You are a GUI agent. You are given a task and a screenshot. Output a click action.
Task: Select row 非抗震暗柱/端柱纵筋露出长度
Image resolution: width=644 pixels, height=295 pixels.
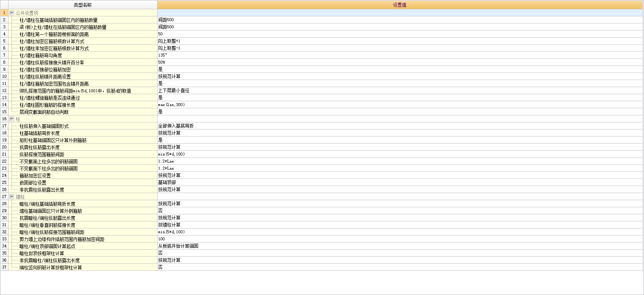click(x=49, y=260)
